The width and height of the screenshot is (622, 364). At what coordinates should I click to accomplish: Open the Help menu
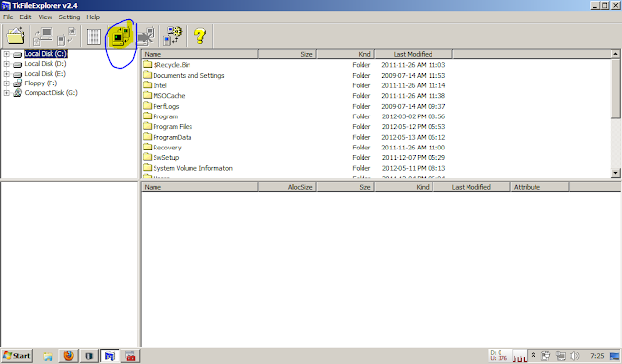click(93, 17)
